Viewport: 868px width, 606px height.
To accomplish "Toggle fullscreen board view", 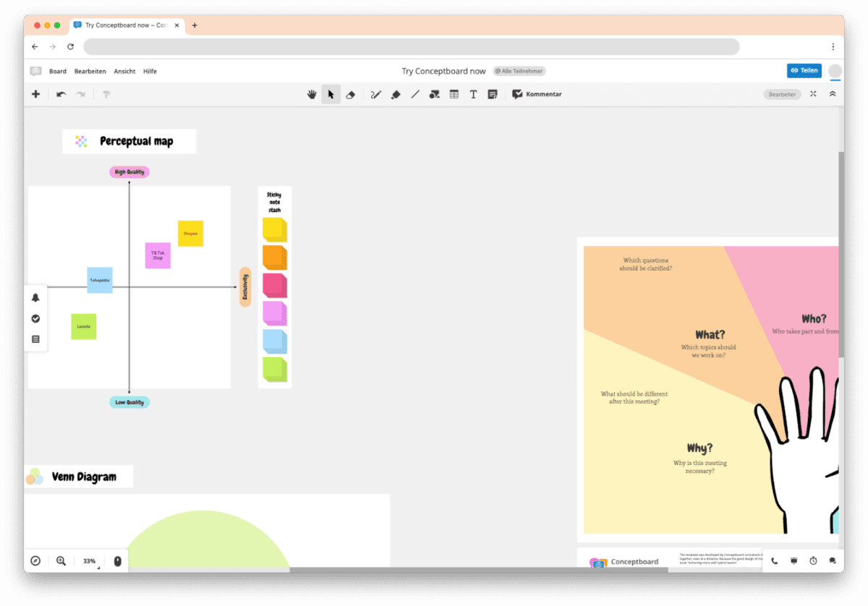I will pyautogui.click(x=813, y=94).
